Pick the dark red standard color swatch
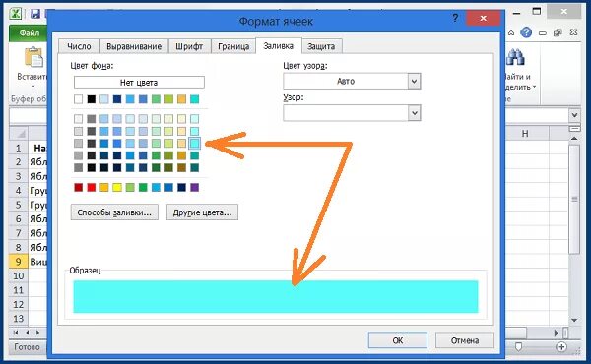 coord(79,187)
